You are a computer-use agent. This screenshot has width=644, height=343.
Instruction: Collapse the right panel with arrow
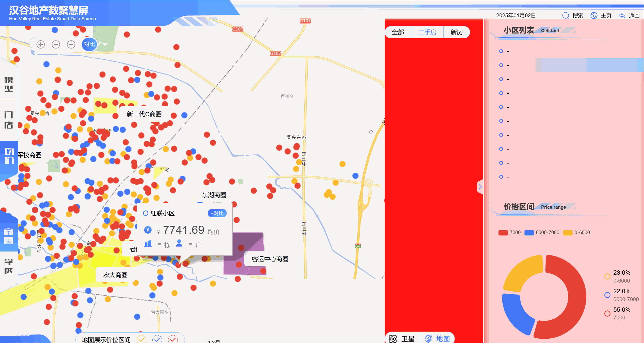tap(480, 187)
